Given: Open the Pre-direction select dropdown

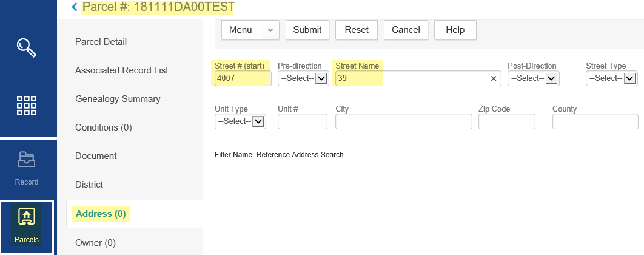Looking at the screenshot, I should click(303, 78).
